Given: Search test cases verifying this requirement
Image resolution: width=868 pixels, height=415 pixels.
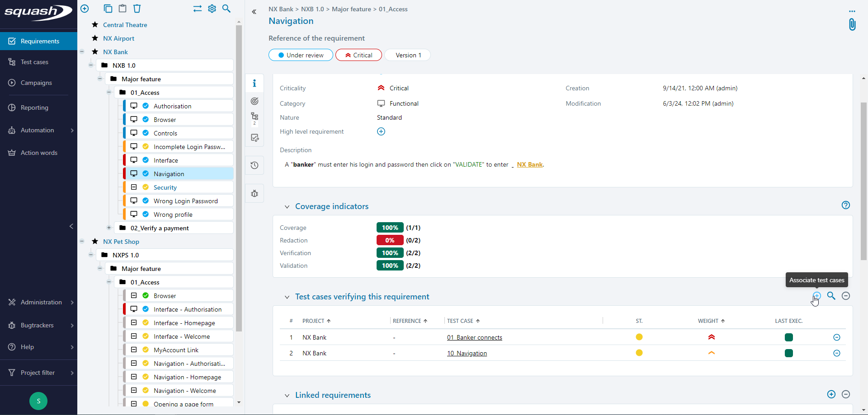Looking at the screenshot, I should pyautogui.click(x=831, y=296).
